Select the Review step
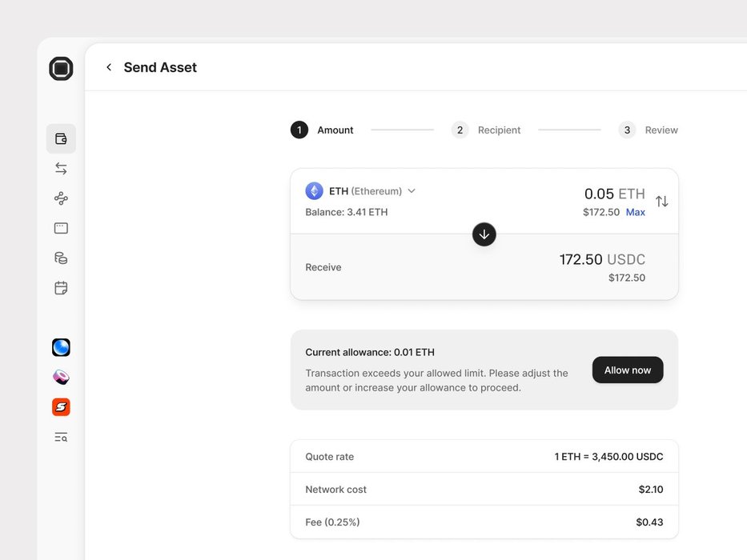Image resolution: width=747 pixels, height=560 pixels. (648, 130)
